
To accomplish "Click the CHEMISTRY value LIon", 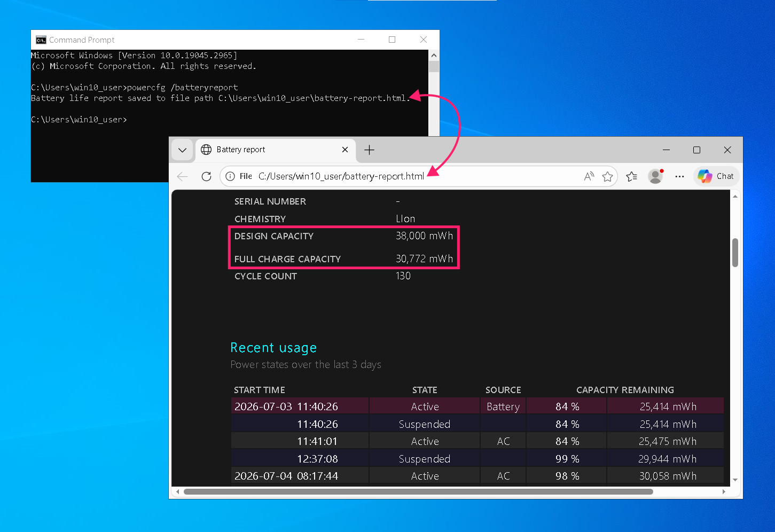I will click(405, 219).
